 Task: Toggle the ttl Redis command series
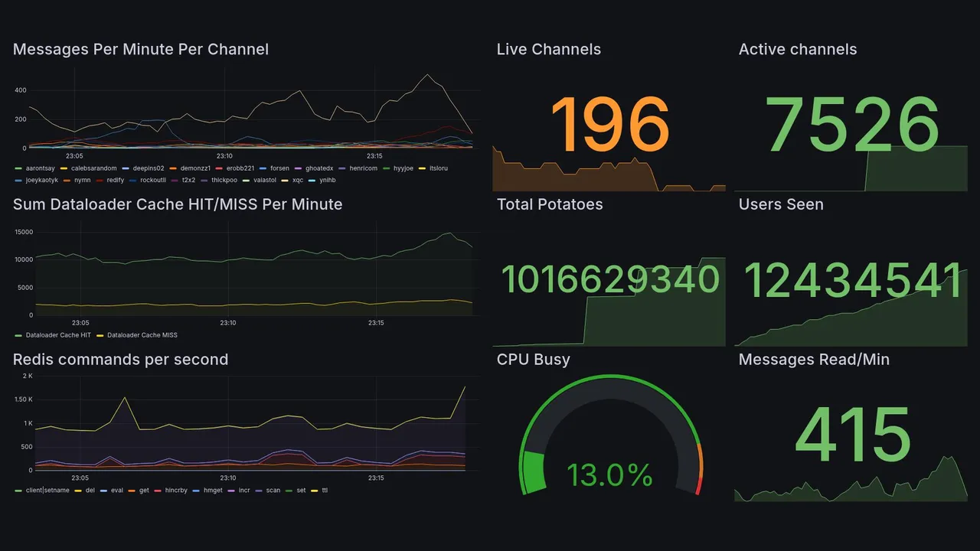click(325, 490)
